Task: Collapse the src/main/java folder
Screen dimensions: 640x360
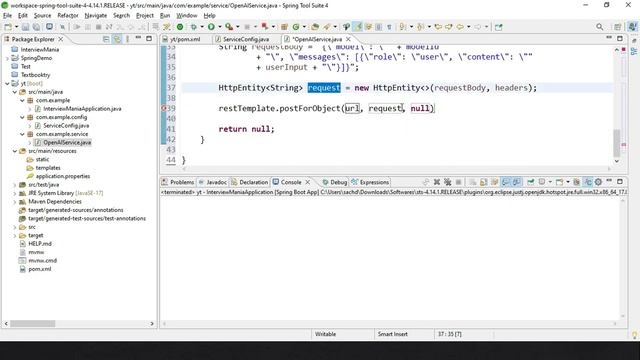Action: coord(15,92)
